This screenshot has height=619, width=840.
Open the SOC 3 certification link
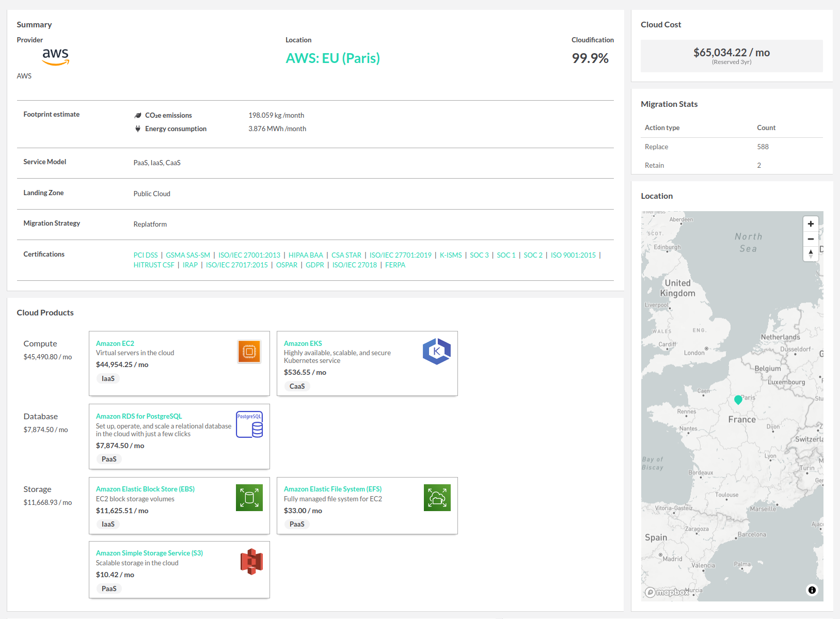pos(479,255)
